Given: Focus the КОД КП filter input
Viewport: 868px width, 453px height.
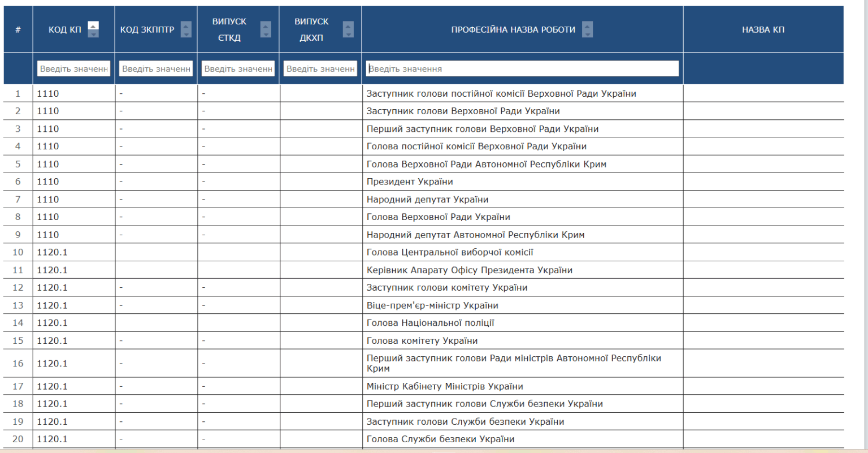Looking at the screenshot, I should point(73,68).
